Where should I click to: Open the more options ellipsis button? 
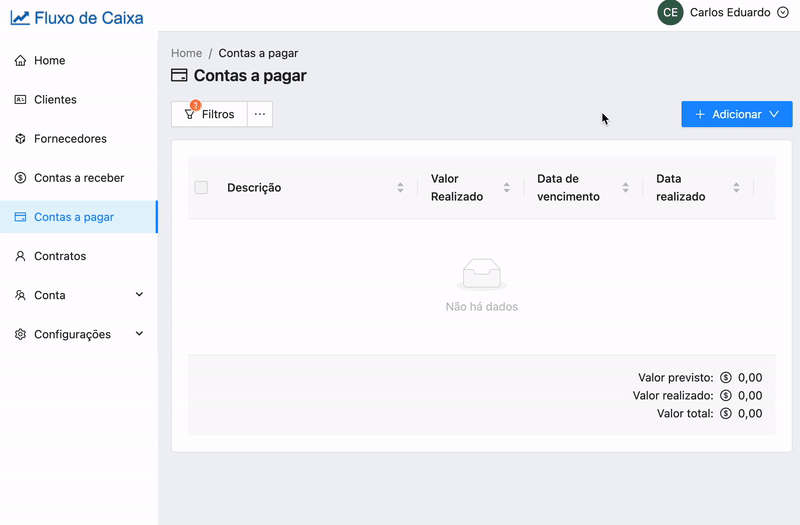pos(260,114)
